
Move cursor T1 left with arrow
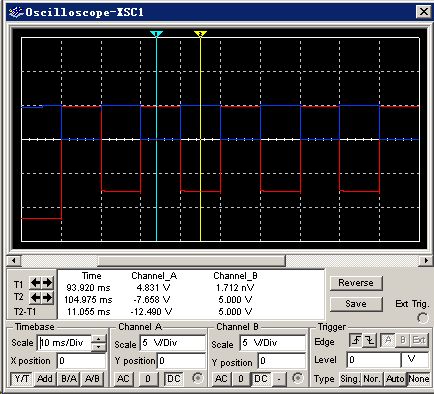[35, 283]
